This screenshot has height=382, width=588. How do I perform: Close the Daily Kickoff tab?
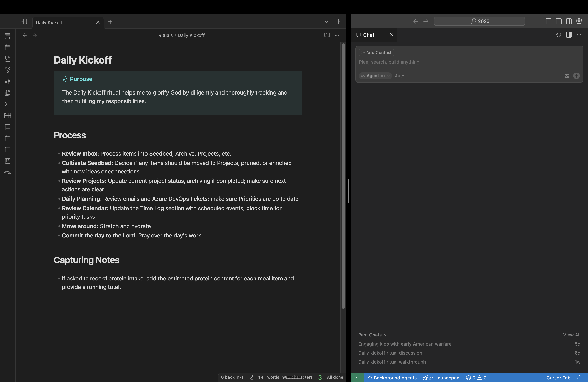[x=98, y=22]
